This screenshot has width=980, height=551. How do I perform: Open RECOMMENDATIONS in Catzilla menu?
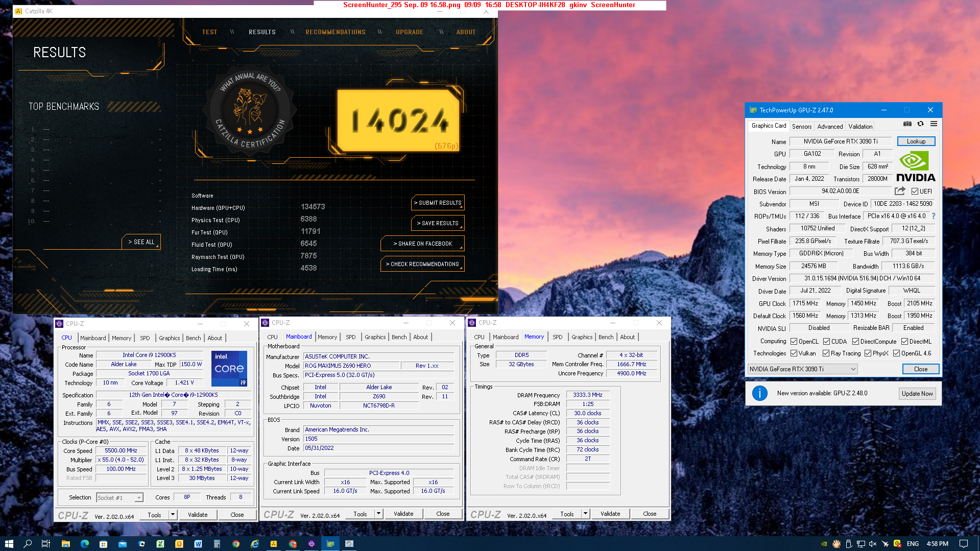[x=336, y=32]
